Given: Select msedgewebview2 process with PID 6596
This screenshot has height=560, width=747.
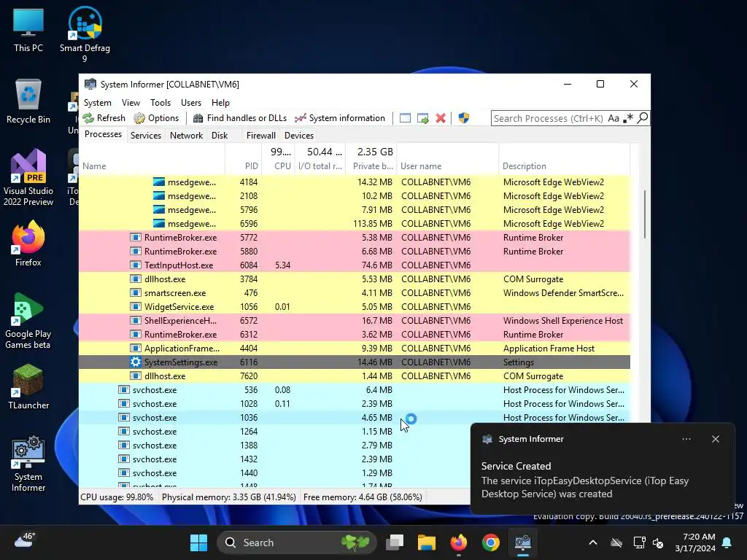Looking at the screenshot, I should point(355,224).
